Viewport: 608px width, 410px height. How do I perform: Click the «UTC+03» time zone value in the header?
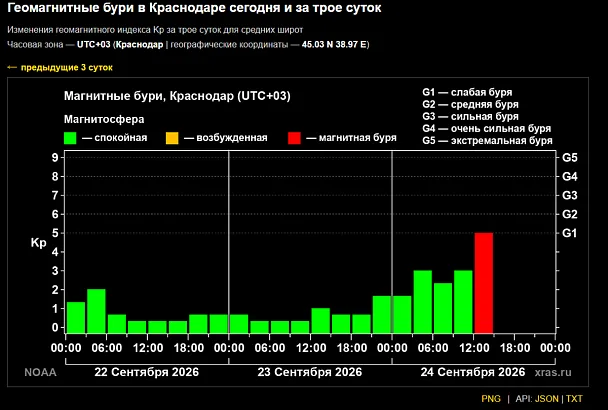[x=93, y=45]
